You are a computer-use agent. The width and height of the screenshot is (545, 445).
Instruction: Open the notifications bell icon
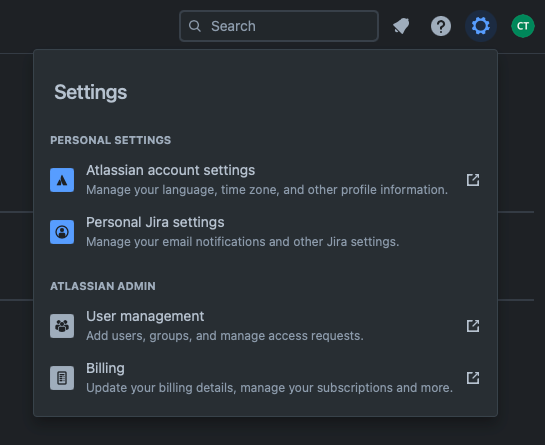[x=401, y=26]
